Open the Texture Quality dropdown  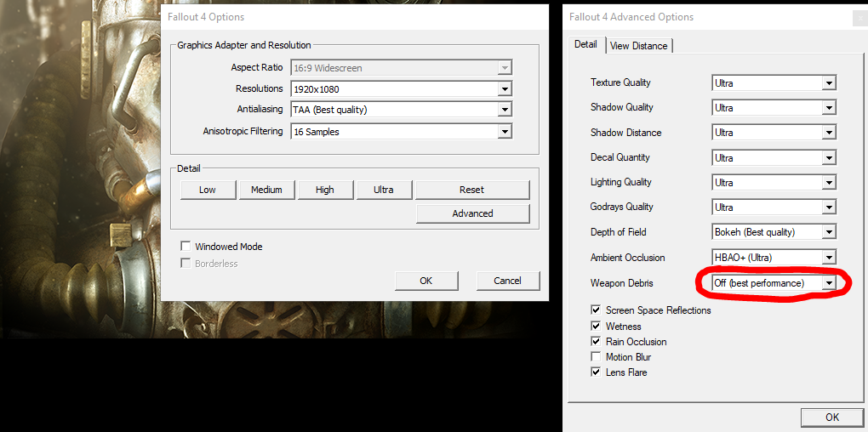[x=774, y=83]
